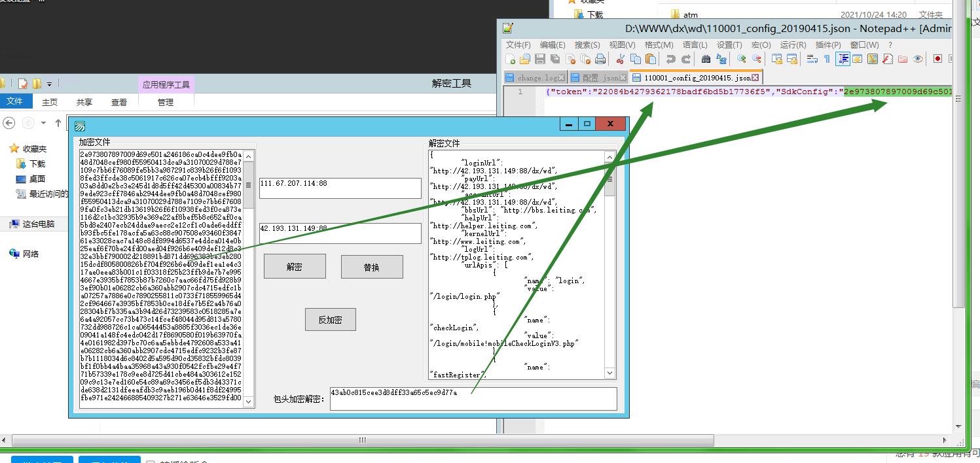Click the 解密 button
Viewport: 980px width, 463px height.
295,267
